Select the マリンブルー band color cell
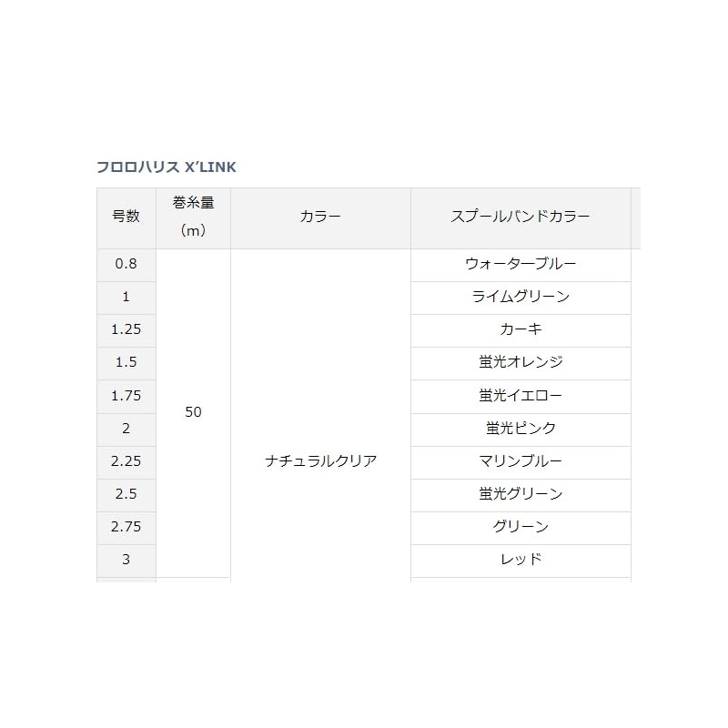The image size is (728, 728). pyautogui.click(x=521, y=462)
